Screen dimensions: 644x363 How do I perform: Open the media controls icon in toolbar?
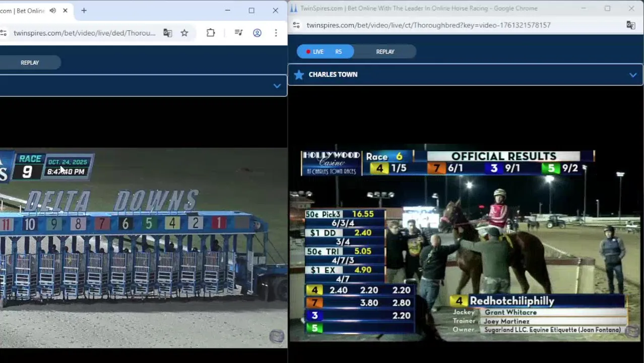pos(239,33)
